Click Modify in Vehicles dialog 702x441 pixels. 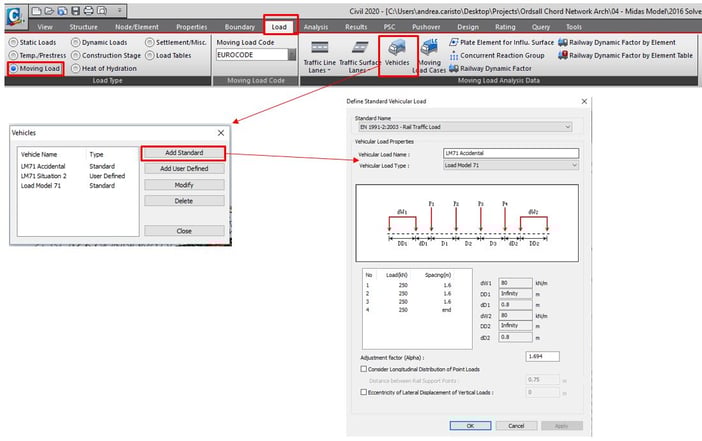pyautogui.click(x=184, y=185)
